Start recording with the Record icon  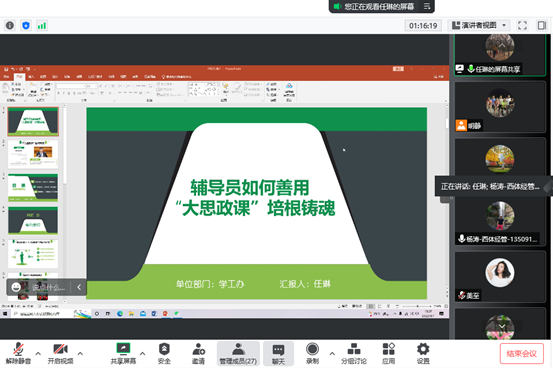312,349
